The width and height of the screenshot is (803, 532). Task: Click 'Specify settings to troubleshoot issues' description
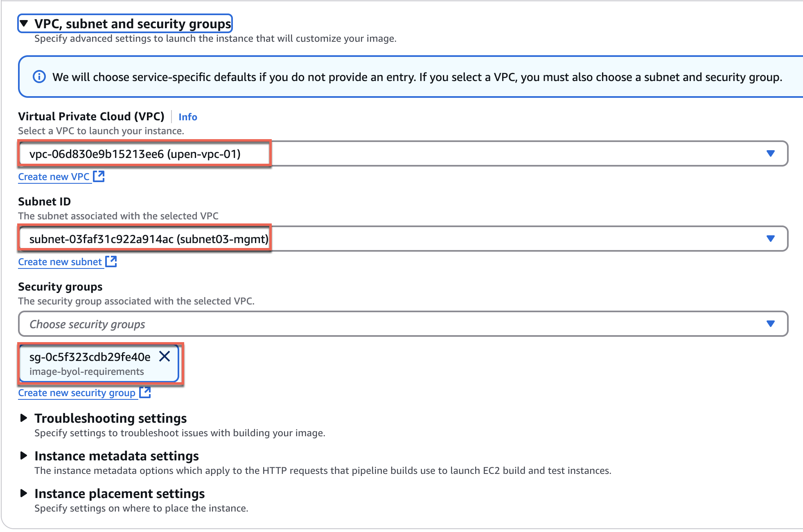click(x=180, y=433)
